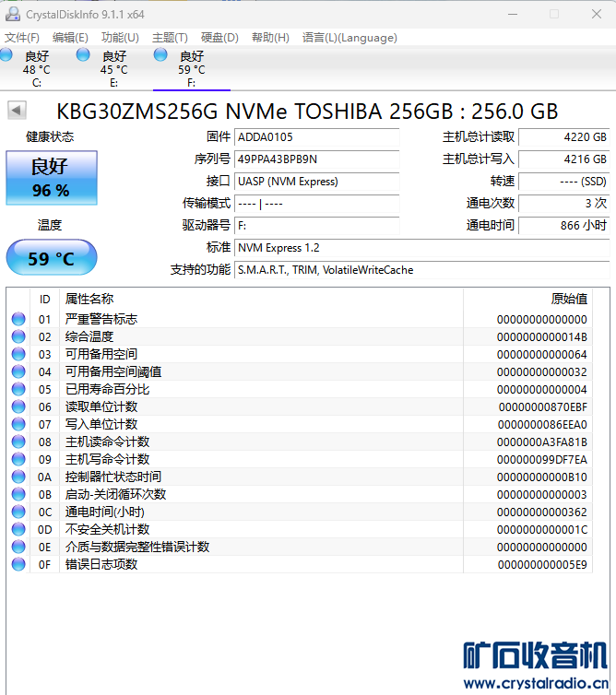The image size is (616, 695).
Task: Click status icon for row 0E 介质与数据完整性错误计数
Action: tap(18, 547)
